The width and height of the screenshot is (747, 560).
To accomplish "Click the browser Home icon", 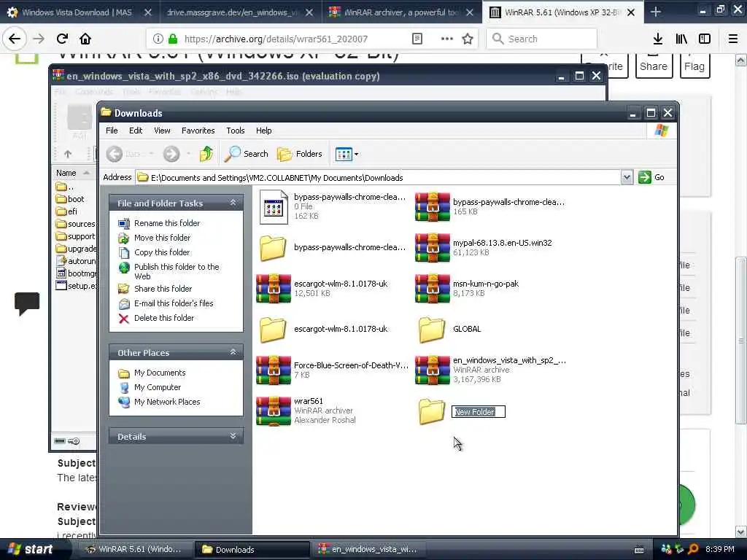I will [85, 39].
